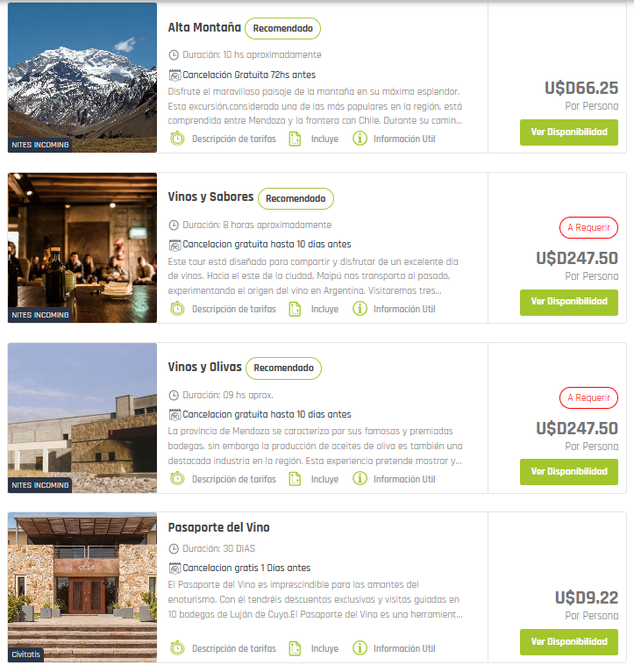This screenshot has height=672, width=634.
Task: Click info icon for Pasaporte del Vino
Action: (x=360, y=648)
